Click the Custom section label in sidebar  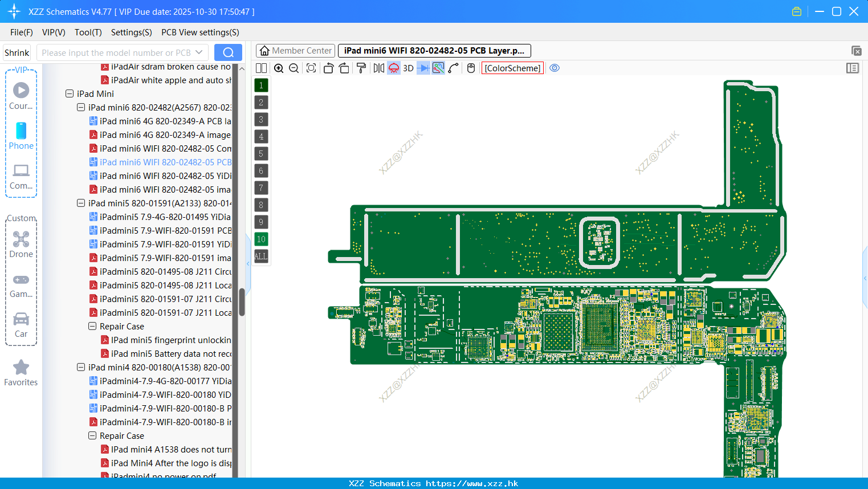point(21,218)
